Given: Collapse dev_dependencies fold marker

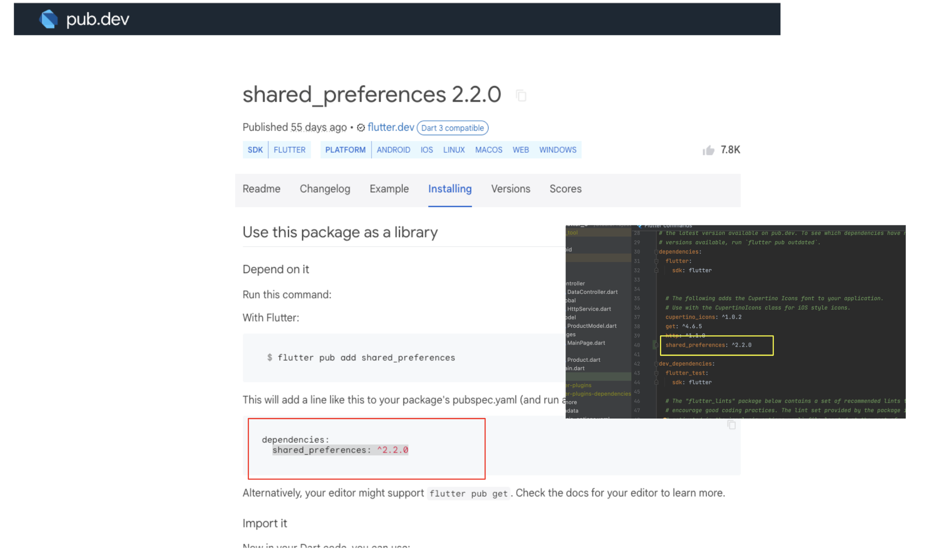Looking at the screenshot, I should (656, 364).
